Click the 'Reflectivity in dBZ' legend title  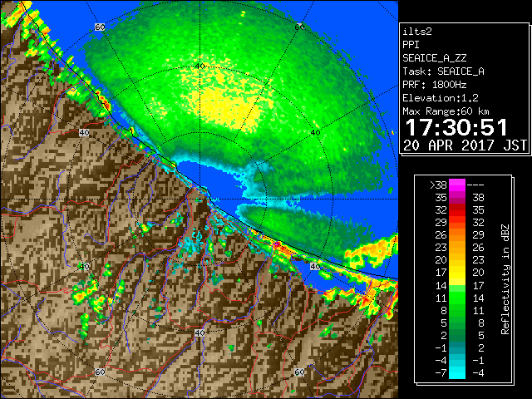pos(505,279)
